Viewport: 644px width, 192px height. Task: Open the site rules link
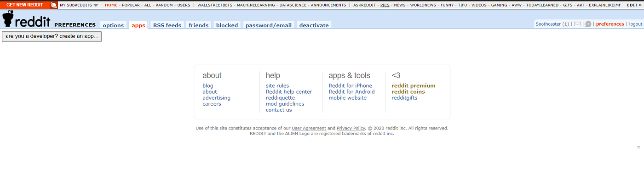pyautogui.click(x=277, y=86)
